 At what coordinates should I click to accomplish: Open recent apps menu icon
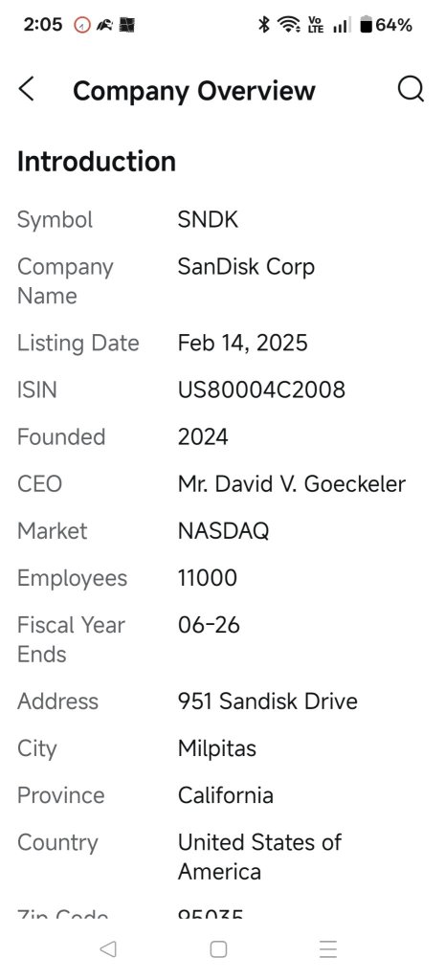(x=328, y=948)
